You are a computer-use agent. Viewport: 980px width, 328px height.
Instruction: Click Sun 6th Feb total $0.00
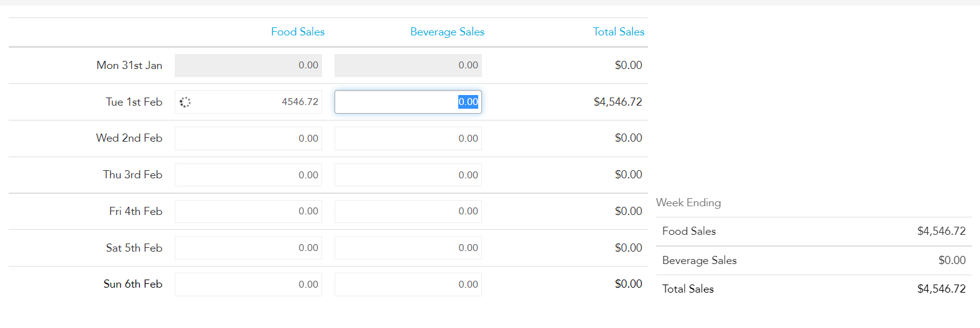tap(629, 284)
